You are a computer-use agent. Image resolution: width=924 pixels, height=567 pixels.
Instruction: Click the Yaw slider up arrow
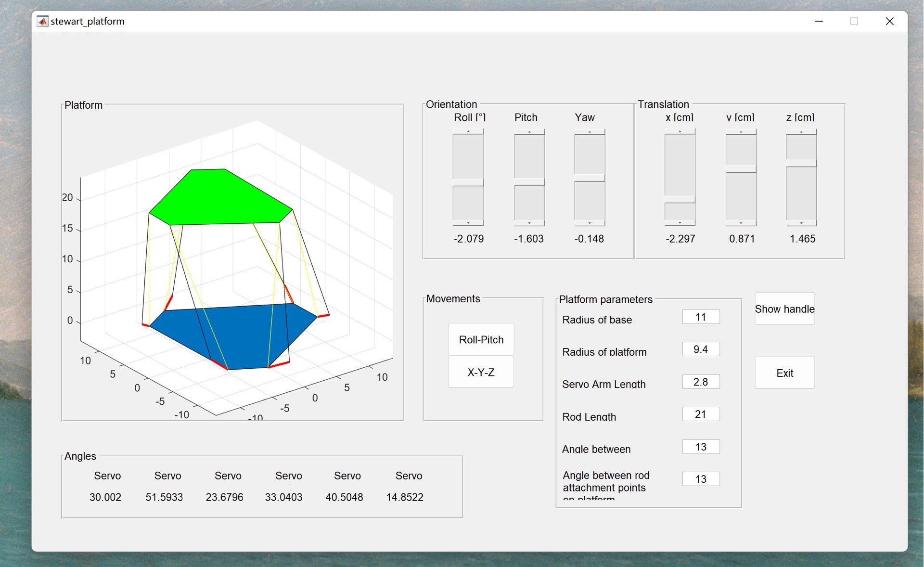tap(590, 131)
